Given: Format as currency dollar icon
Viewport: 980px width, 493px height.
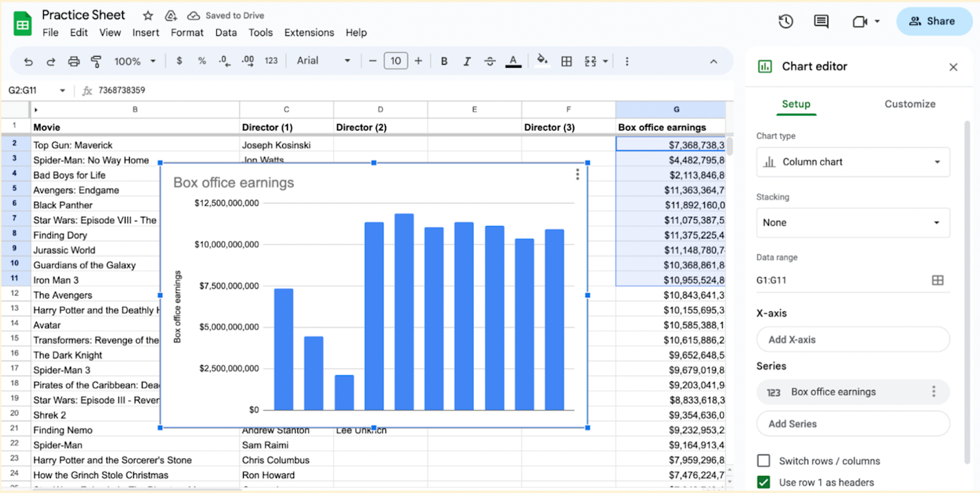Looking at the screenshot, I should tap(180, 61).
